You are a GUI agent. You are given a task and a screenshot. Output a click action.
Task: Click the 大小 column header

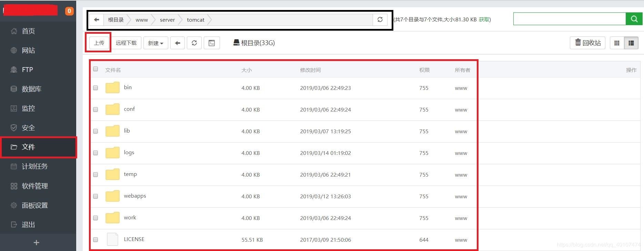pos(246,70)
